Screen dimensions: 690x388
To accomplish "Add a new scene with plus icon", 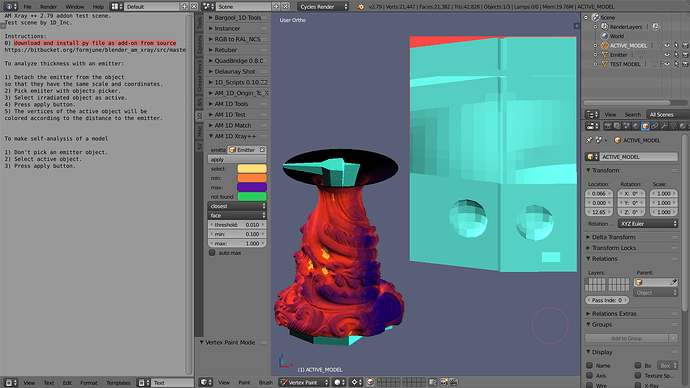I will [x=276, y=7].
